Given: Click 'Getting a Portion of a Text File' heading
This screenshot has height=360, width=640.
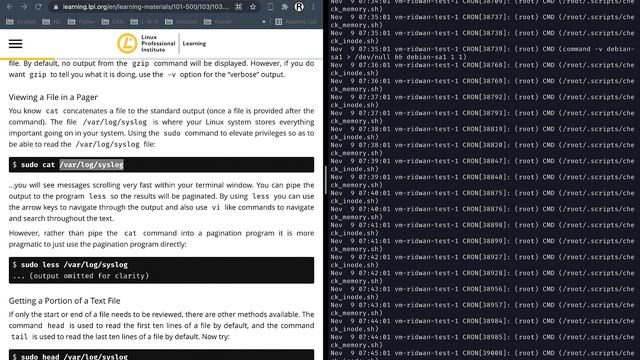Looking at the screenshot, I should [x=64, y=301].
